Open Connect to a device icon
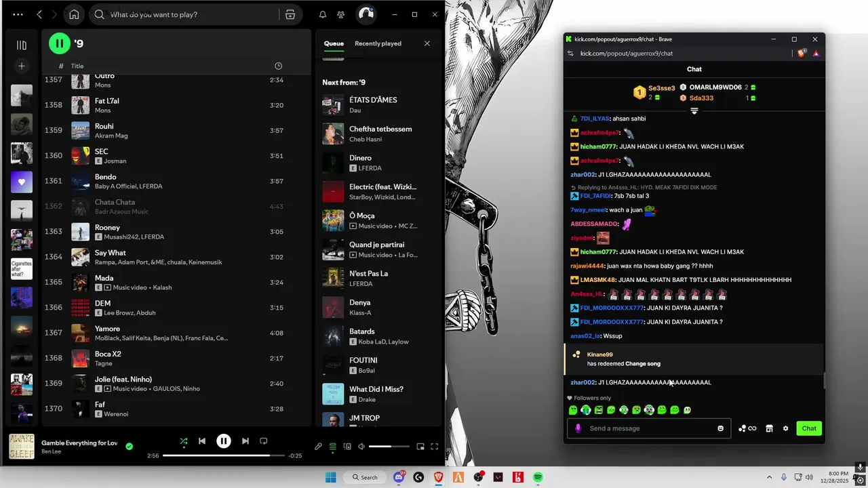This screenshot has width=868, height=488. coord(347,447)
